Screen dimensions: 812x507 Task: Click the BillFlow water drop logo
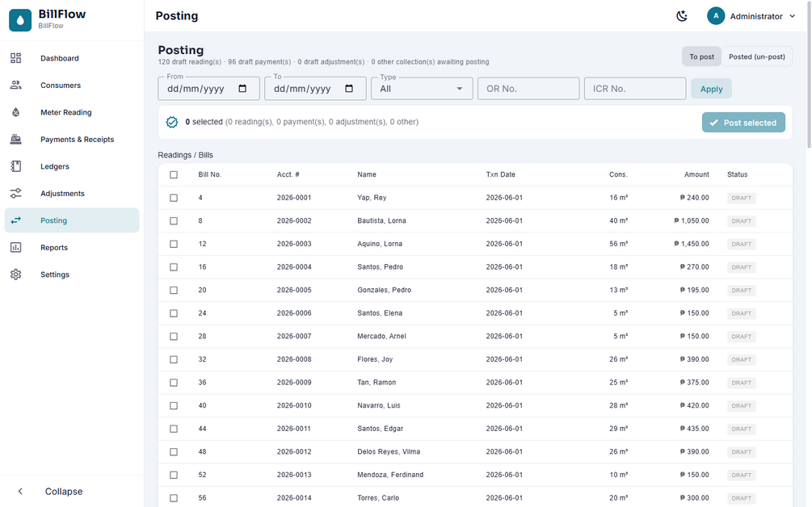(20, 20)
